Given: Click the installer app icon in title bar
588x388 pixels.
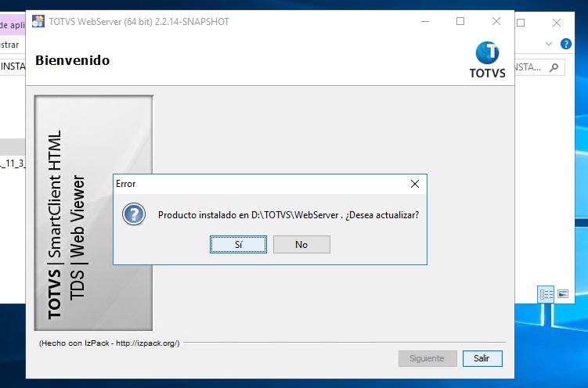Looking at the screenshot, I should click(38, 21).
